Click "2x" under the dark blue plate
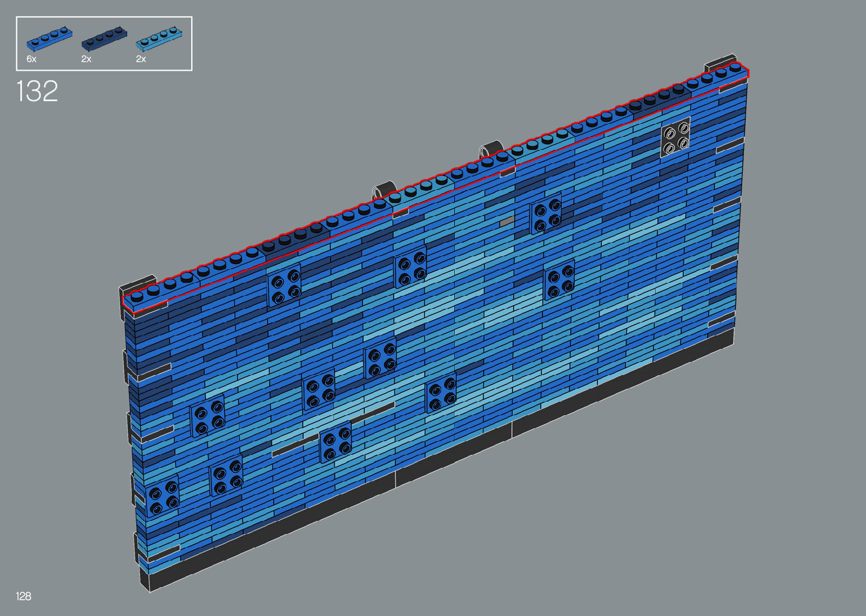 pyautogui.click(x=86, y=59)
